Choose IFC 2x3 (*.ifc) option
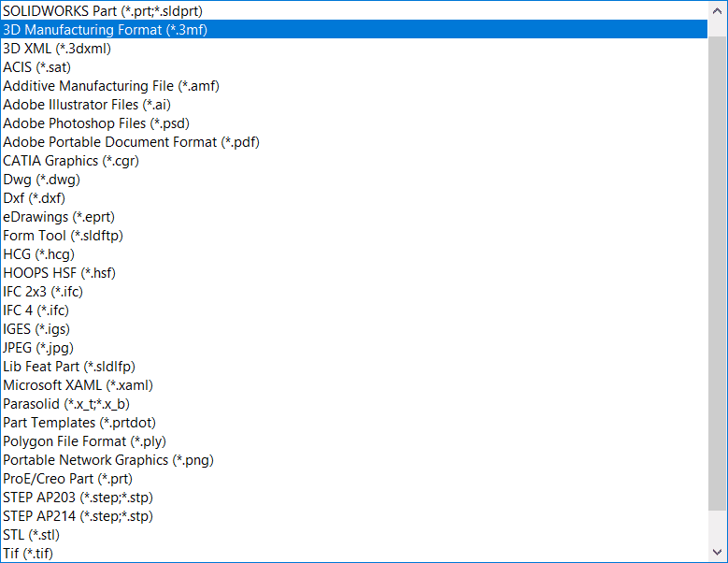The height and width of the screenshot is (563, 728). pyautogui.click(x=354, y=291)
